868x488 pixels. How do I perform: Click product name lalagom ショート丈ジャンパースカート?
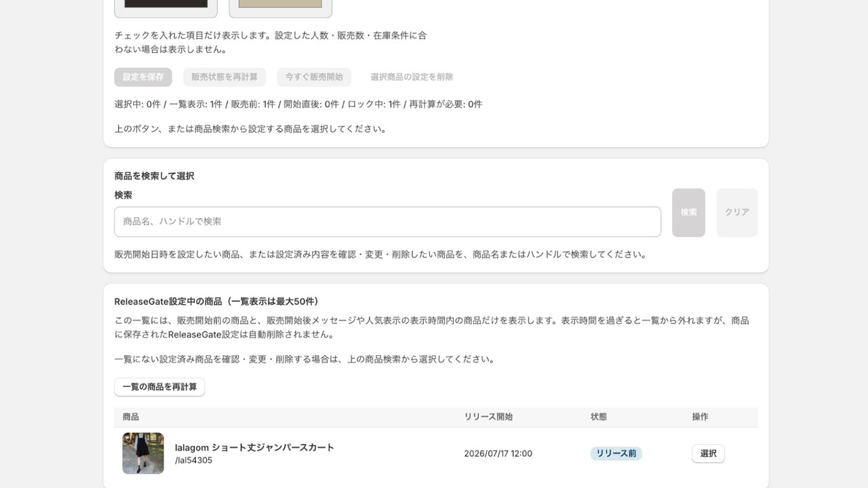254,447
